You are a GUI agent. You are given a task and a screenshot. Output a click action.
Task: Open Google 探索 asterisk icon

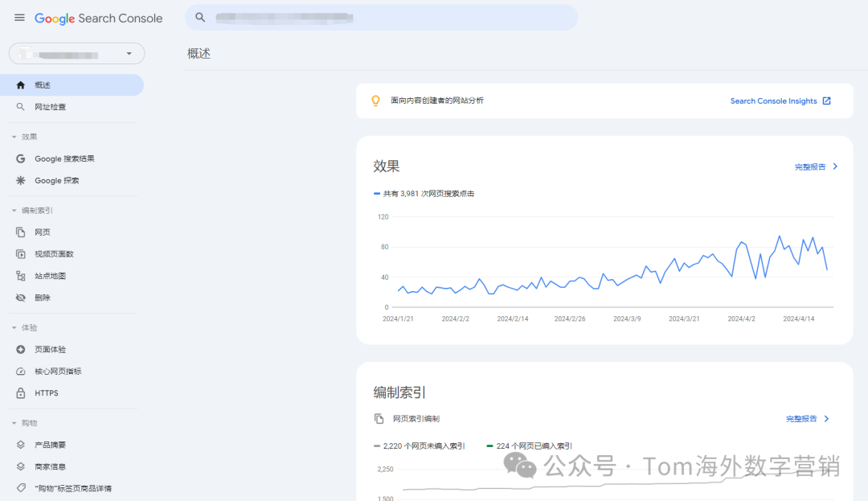21,181
